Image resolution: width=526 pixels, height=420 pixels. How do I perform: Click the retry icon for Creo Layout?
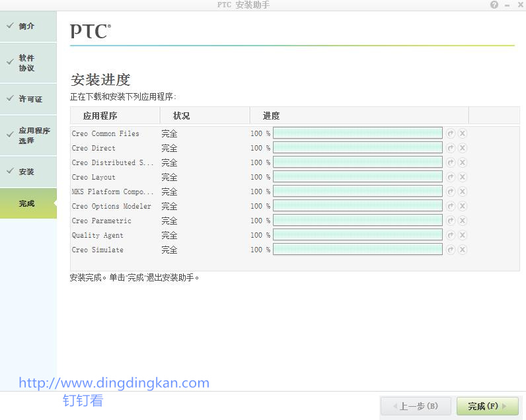pos(451,177)
